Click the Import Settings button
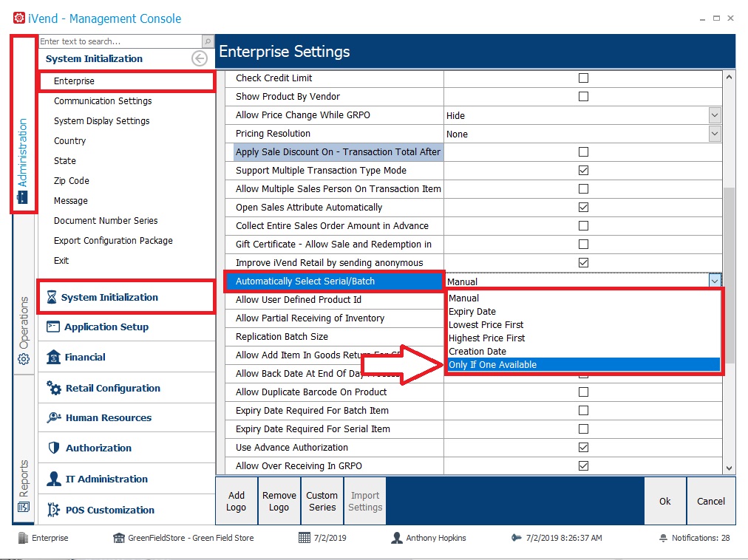The image size is (748, 560). point(365,502)
